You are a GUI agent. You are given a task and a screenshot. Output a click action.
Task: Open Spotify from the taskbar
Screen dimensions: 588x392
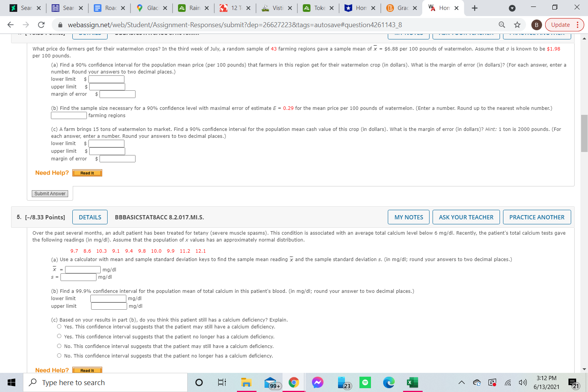tap(365, 382)
